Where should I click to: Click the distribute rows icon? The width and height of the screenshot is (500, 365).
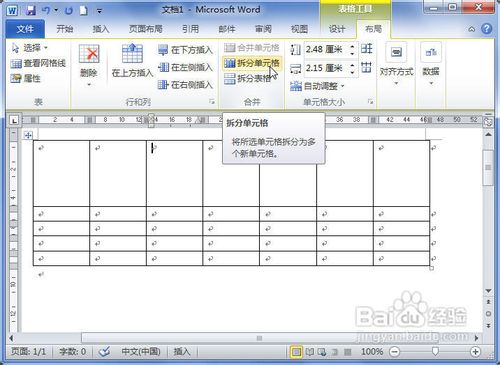367,49
